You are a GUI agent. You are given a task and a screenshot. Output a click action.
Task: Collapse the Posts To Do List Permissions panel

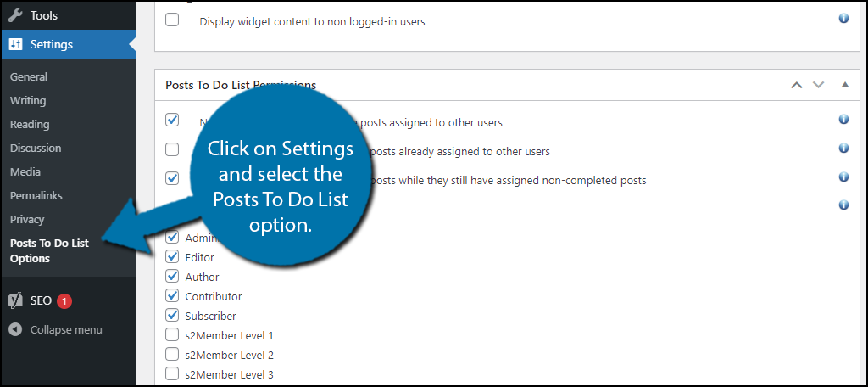click(845, 85)
